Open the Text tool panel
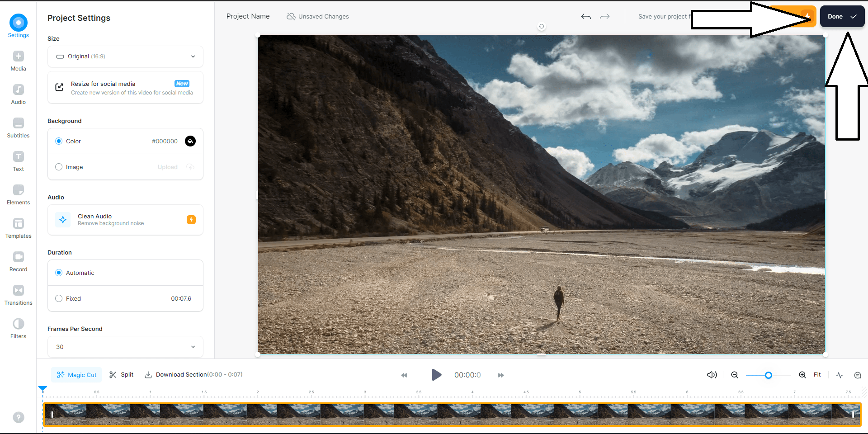The image size is (868, 434). click(18, 160)
